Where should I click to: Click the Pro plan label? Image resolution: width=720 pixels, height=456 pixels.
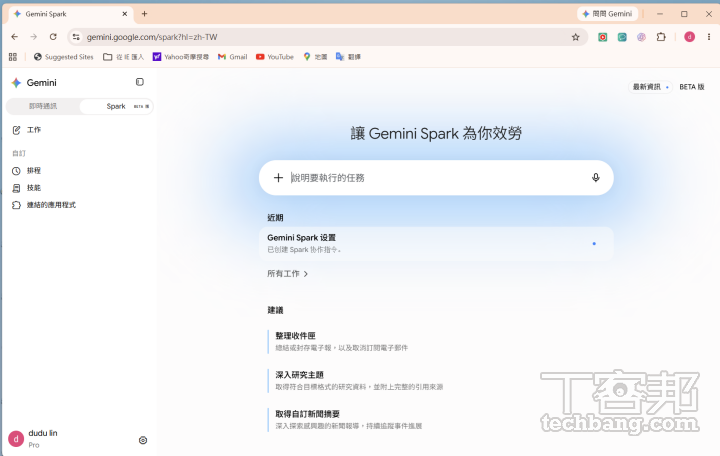(34, 445)
